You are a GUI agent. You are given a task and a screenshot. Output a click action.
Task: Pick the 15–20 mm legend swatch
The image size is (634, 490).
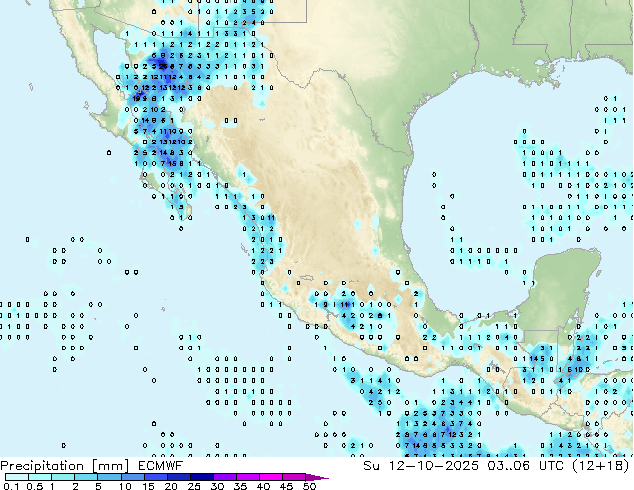click(x=156, y=477)
